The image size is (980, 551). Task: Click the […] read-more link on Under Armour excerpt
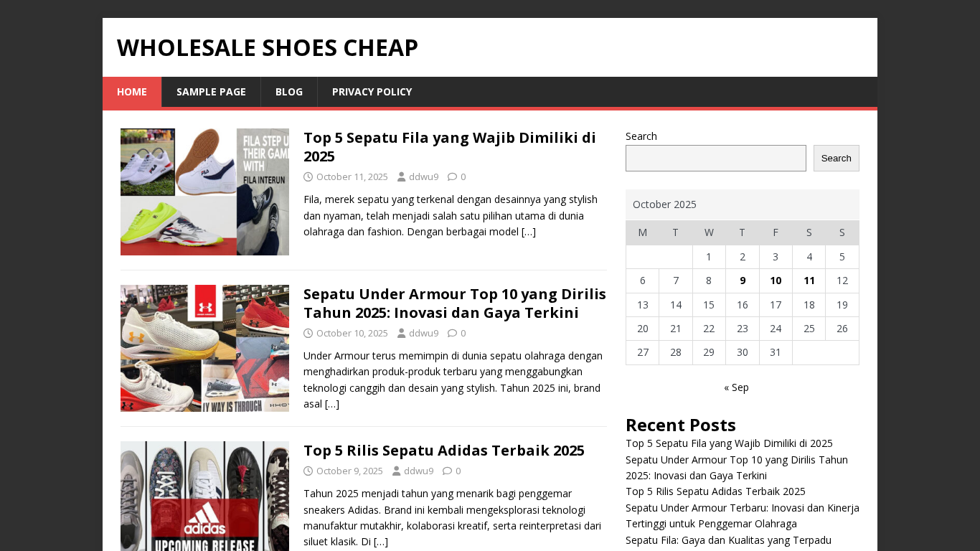(332, 403)
